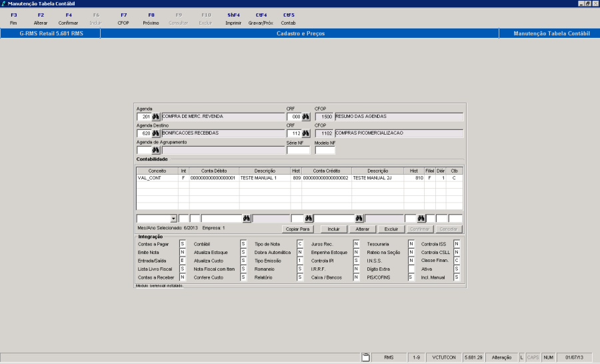The height and width of the screenshot is (364, 600).
Task: Click cell TESTE MANUAL 2J
Action: click(378, 178)
